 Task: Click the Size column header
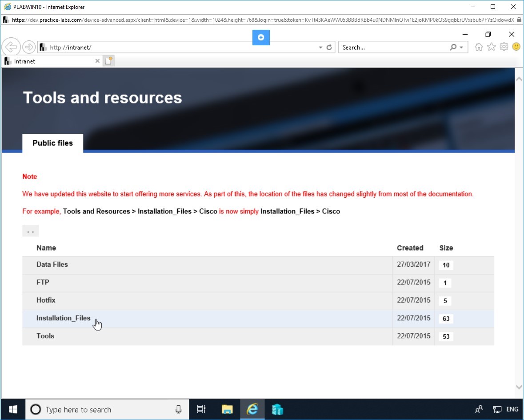(446, 248)
